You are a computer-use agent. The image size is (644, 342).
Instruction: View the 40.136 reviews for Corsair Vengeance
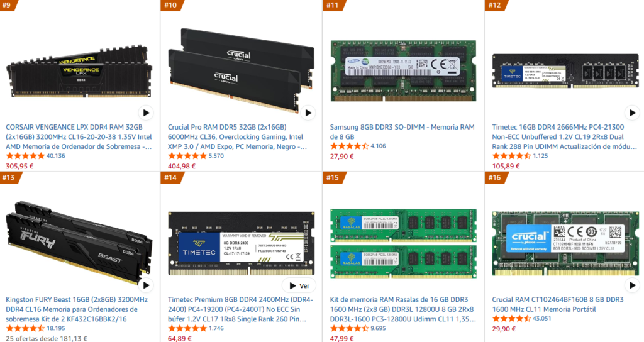pos(56,156)
